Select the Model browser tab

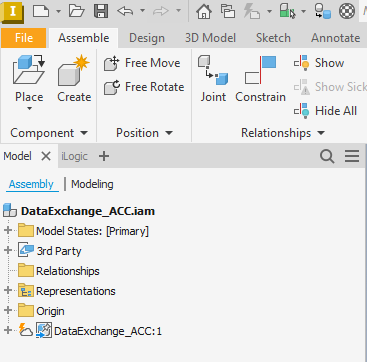coord(18,156)
